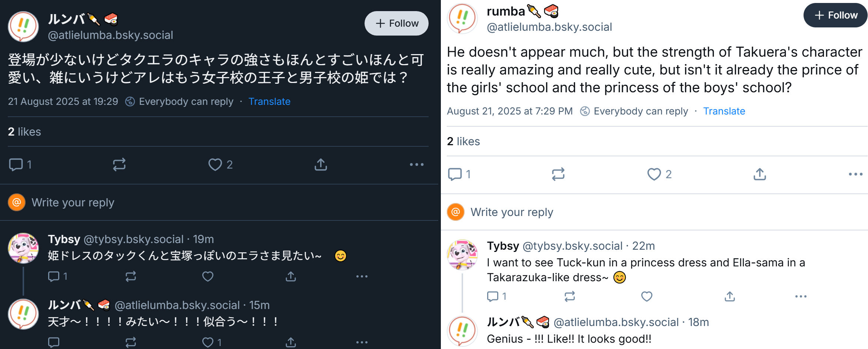This screenshot has height=349, width=868.
Task: Open more options on dark panel main post
Action: click(x=417, y=164)
